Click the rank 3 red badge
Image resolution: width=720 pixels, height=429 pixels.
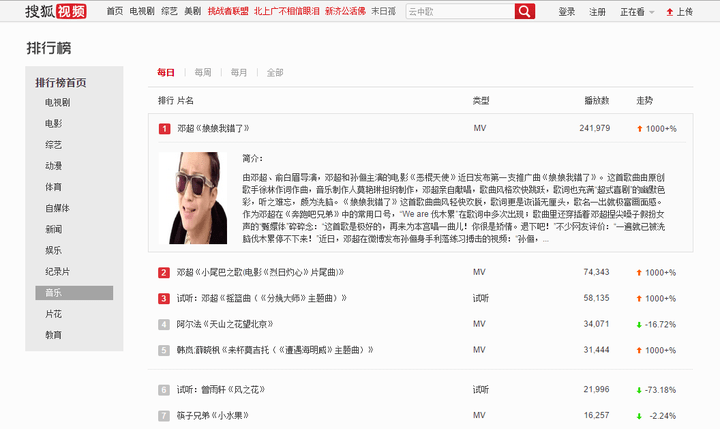pos(164,299)
